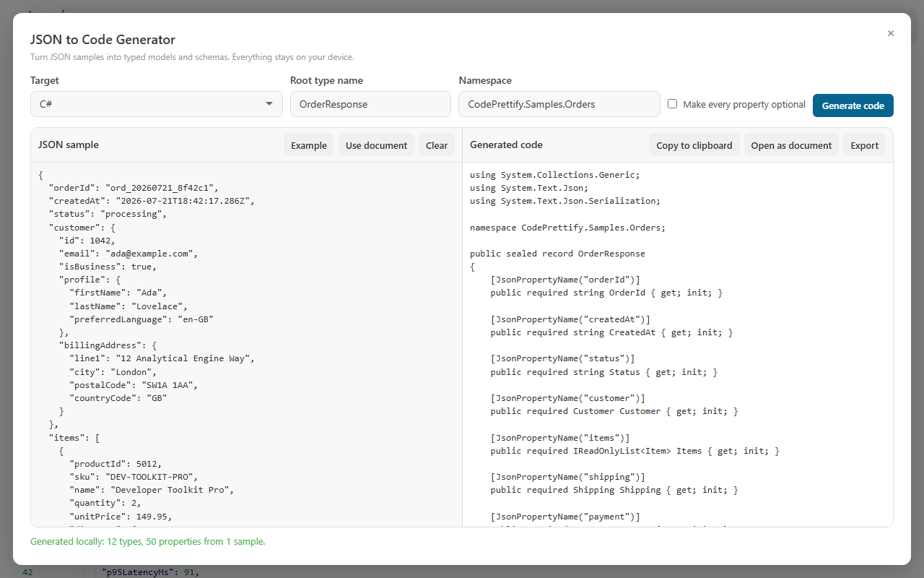Click the "postalCode": "SW1A 1AA" line
Viewport: 924px width, 578px height.
134,385
